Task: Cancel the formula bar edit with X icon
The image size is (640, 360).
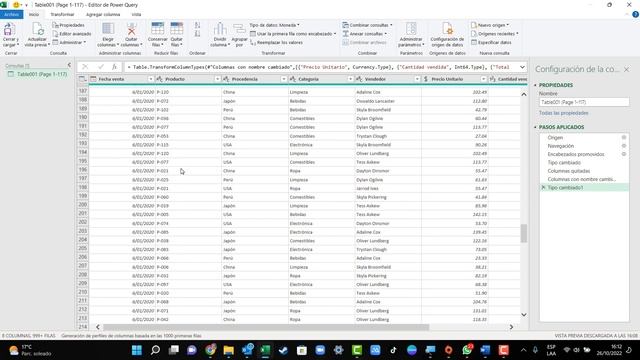Action: point(85,67)
